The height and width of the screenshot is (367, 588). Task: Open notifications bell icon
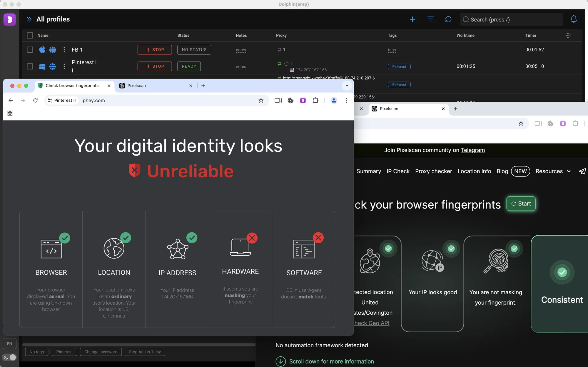point(574,19)
